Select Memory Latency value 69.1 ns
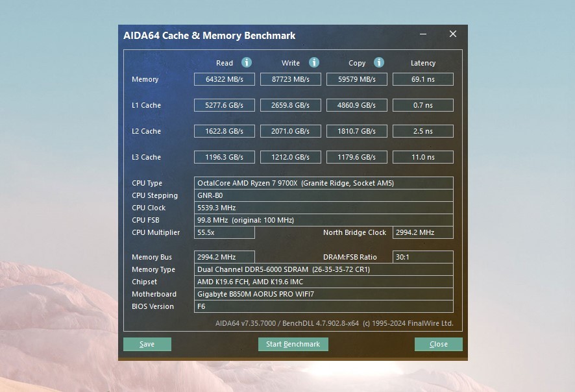 pos(423,79)
